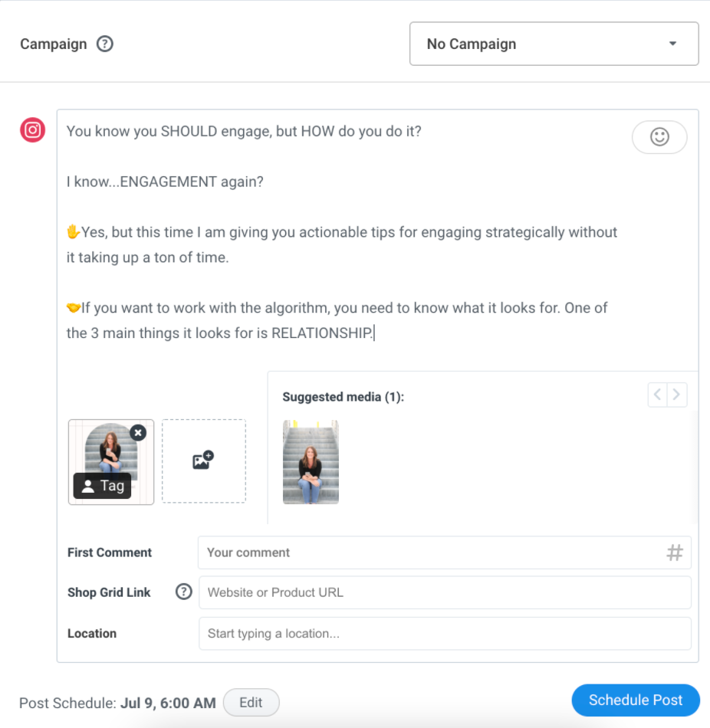Click the Post Schedule date text
Image resolution: width=710 pixels, height=728 pixels.
[167, 703]
